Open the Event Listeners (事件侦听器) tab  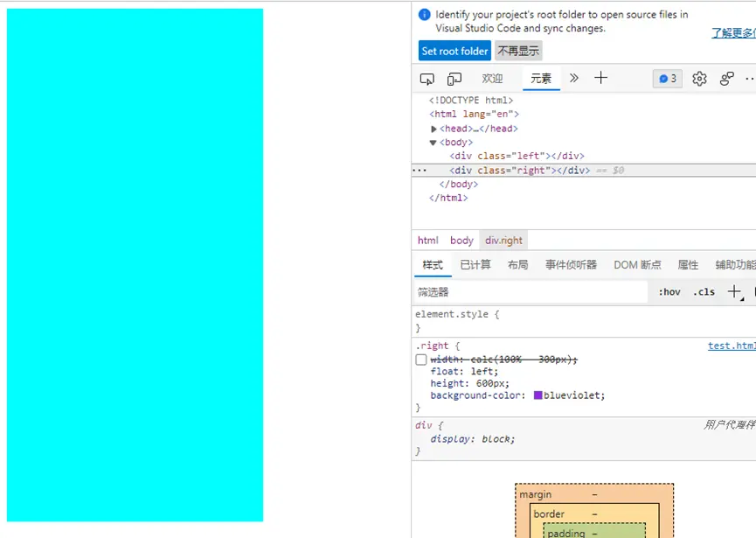coord(571,265)
